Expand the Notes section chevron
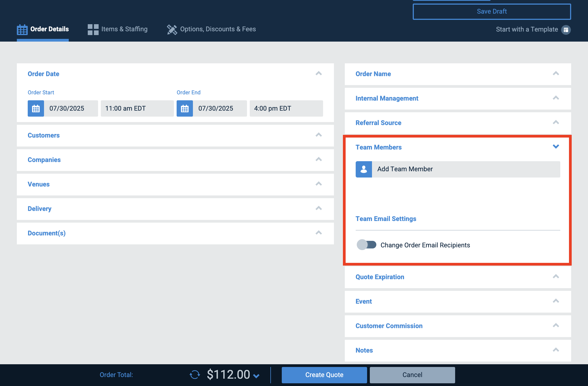Viewport: 588px width, 386px height. (x=556, y=350)
